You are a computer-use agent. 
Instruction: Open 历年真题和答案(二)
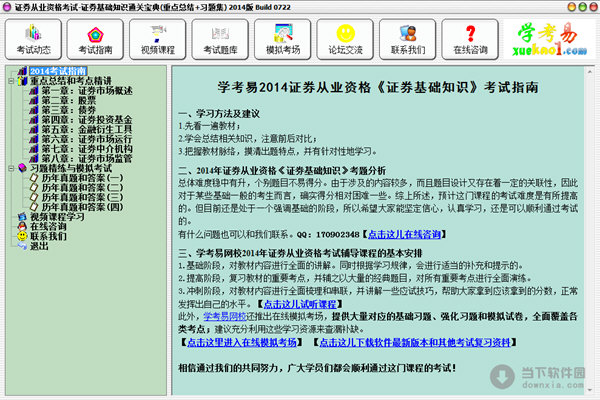[x=82, y=188]
